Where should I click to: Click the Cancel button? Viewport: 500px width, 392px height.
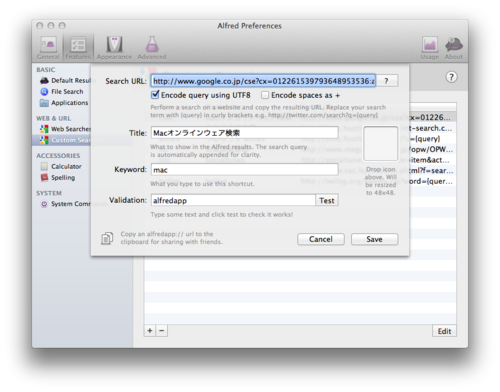[321, 239]
